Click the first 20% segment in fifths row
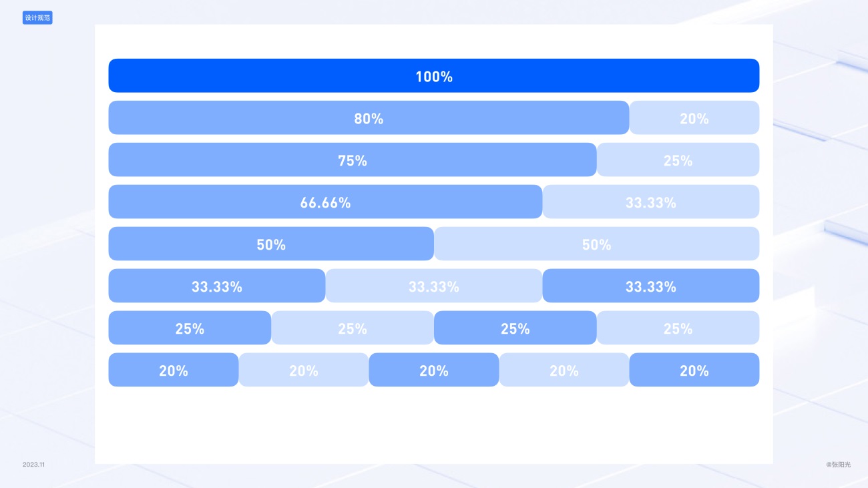The height and width of the screenshot is (488, 868). 174,370
